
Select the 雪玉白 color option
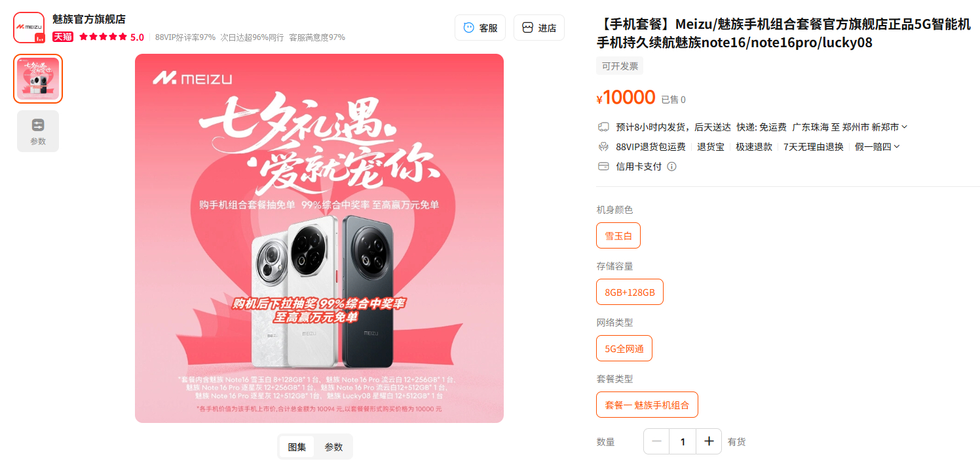pos(618,235)
